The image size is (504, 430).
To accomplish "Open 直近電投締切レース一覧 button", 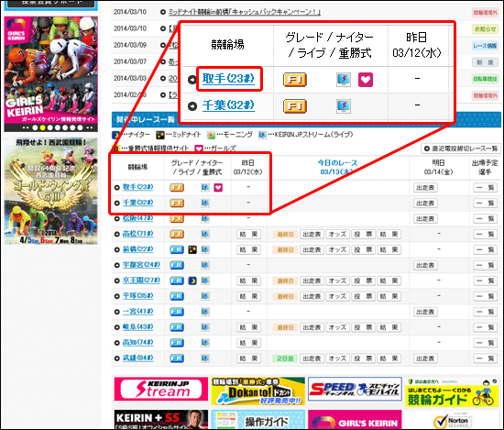I will click(x=461, y=149).
